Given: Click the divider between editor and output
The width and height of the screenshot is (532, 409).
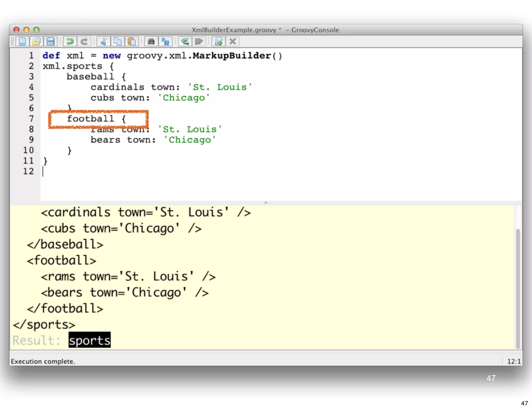Looking at the screenshot, I should point(265,203).
